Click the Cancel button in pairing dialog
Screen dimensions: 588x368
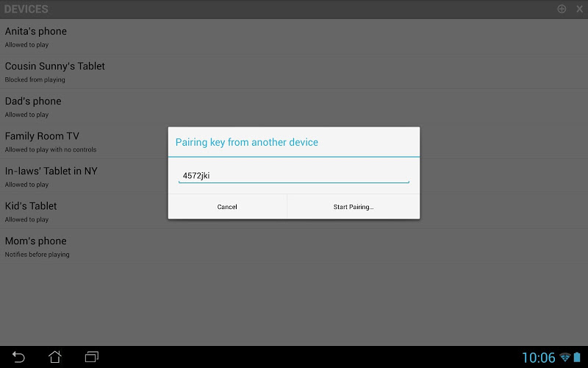click(227, 207)
